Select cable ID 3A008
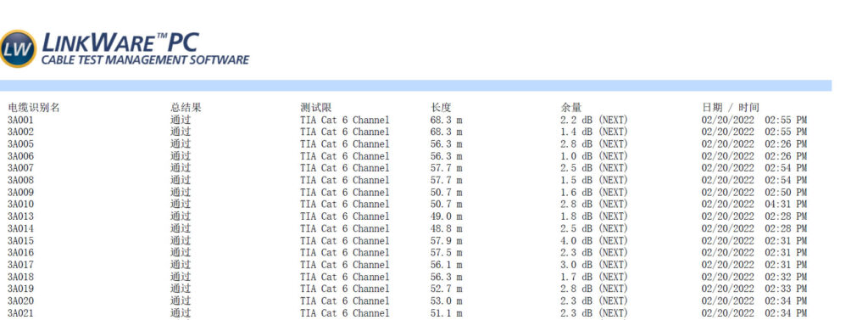The width and height of the screenshot is (868, 320). coord(20,180)
